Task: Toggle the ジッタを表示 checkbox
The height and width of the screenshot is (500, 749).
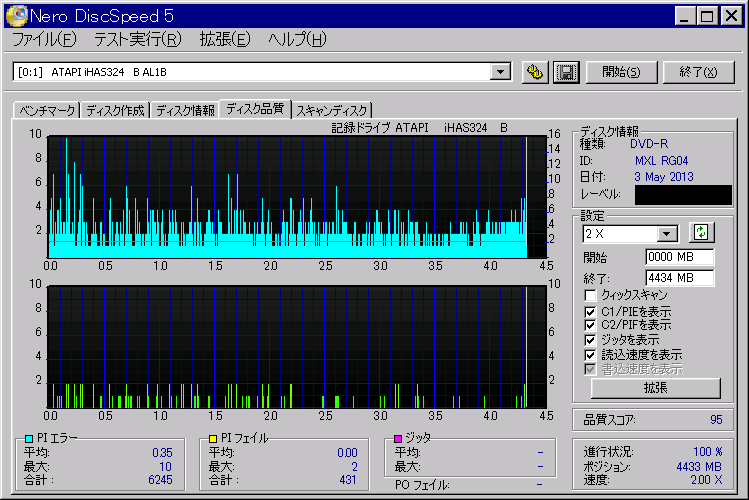Action: tap(590, 340)
